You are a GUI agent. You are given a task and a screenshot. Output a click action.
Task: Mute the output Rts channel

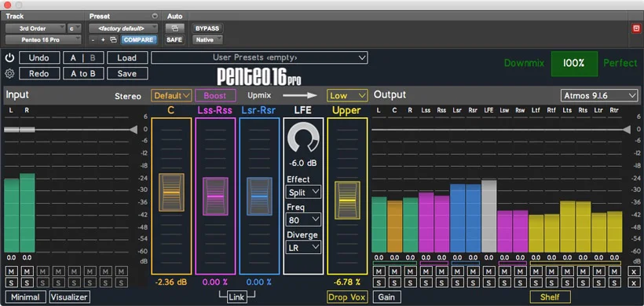pyautogui.click(x=583, y=271)
